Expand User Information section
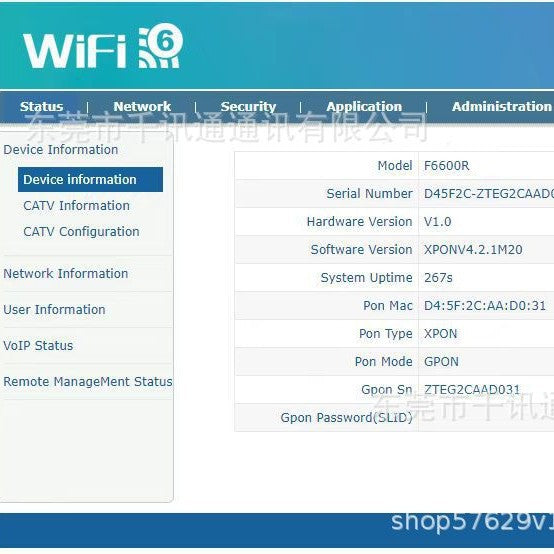Image resolution: width=554 pixels, height=554 pixels. (x=54, y=310)
